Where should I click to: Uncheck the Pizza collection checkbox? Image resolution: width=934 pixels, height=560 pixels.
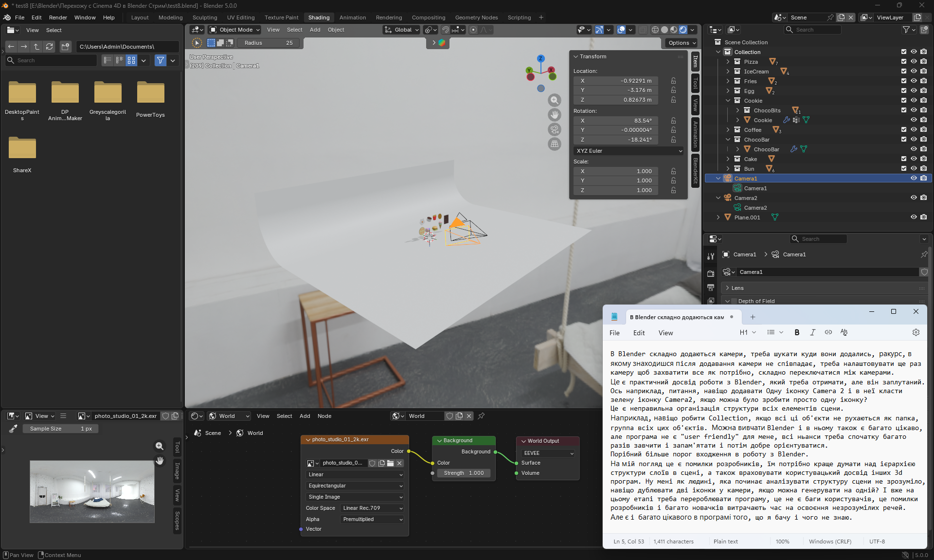(x=904, y=61)
